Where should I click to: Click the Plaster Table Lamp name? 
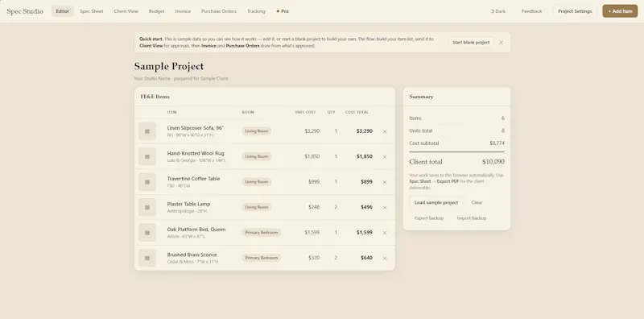click(x=188, y=204)
